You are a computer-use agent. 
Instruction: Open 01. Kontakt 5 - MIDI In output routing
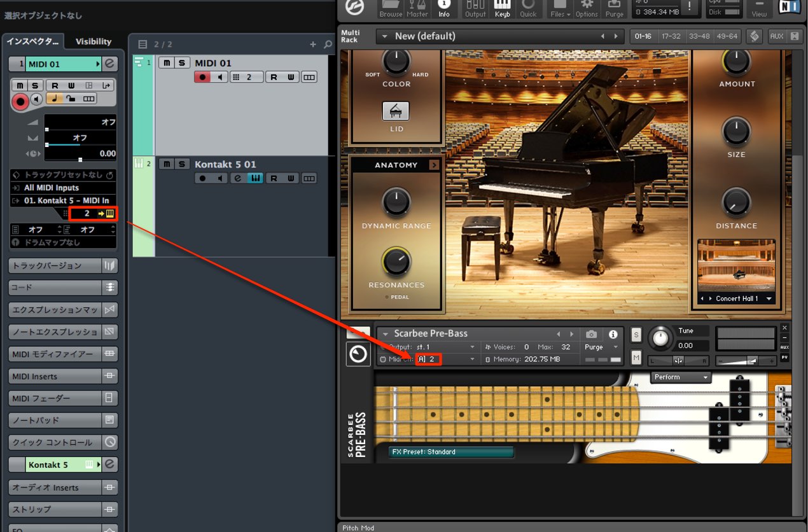[64, 200]
